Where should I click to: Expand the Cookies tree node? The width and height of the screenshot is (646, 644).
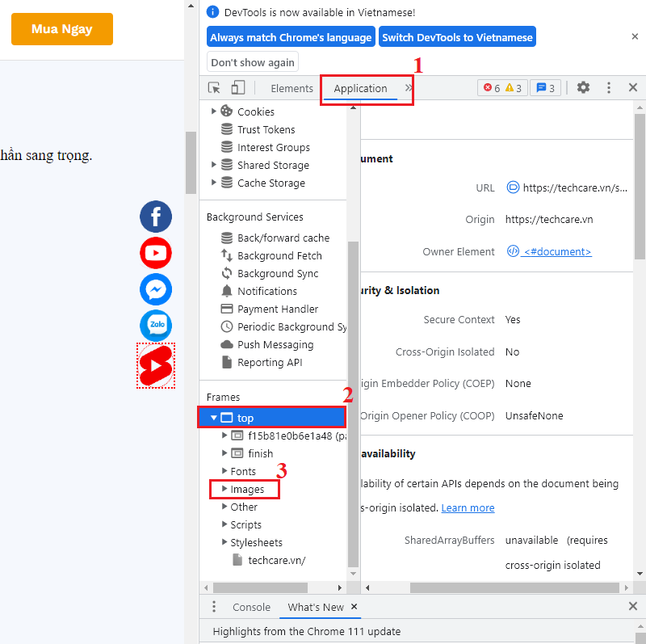(x=214, y=112)
